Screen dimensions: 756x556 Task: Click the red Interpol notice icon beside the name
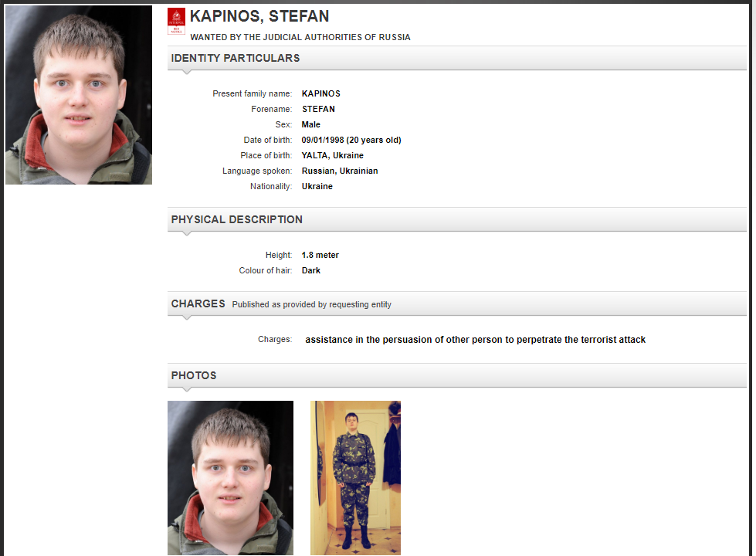coord(176,21)
